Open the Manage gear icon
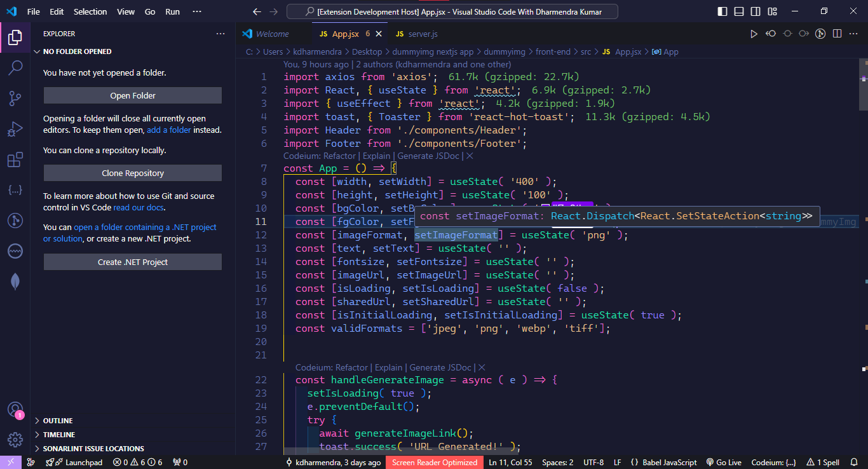Screen dimensions: 868x469 point(15,439)
